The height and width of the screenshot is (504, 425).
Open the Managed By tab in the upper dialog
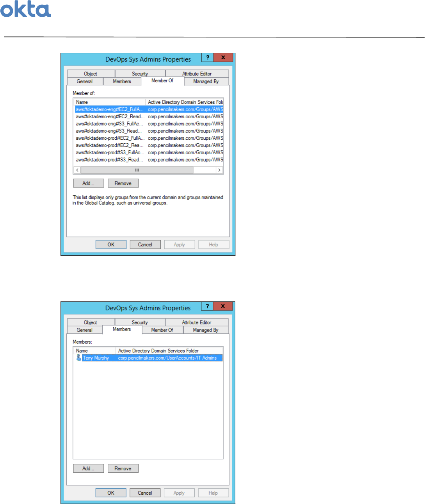coord(206,81)
